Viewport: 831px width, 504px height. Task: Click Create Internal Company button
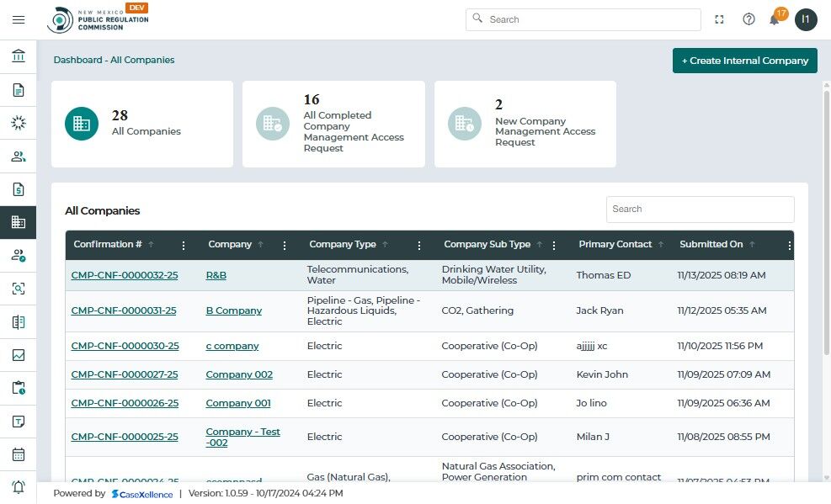744,61
